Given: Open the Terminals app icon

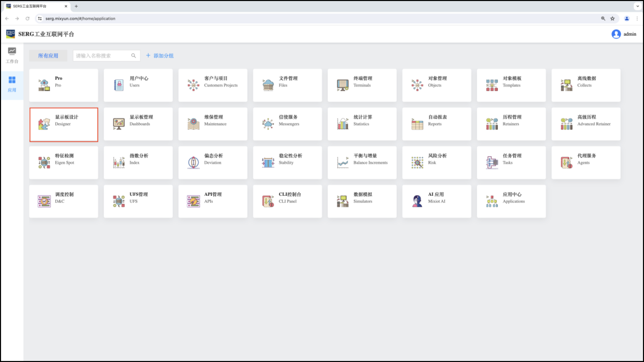Looking at the screenshot, I should pyautogui.click(x=342, y=85).
